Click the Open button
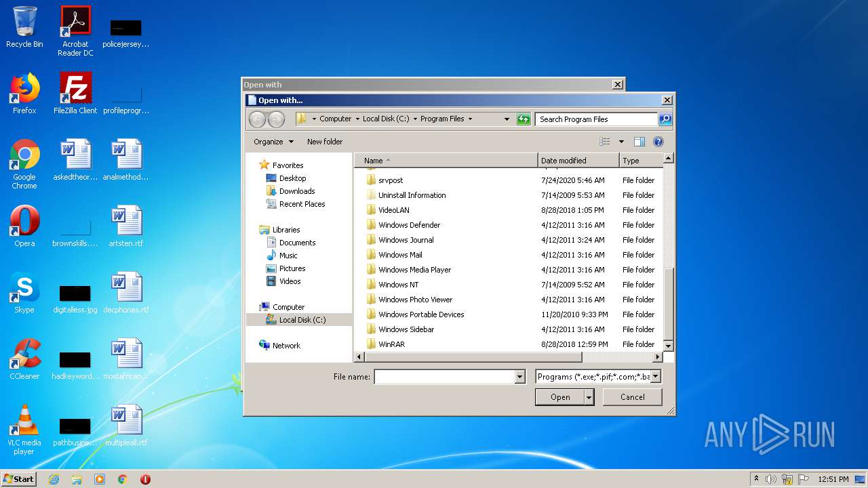Image resolution: width=868 pixels, height=488 pixels. 560,397
